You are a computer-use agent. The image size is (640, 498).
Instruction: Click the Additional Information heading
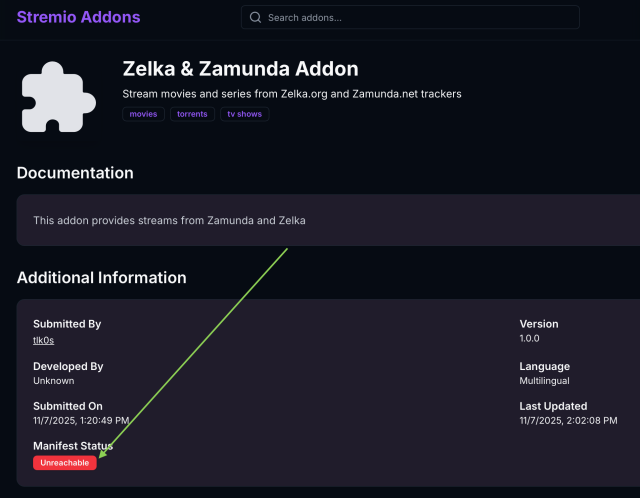point(101,278)
